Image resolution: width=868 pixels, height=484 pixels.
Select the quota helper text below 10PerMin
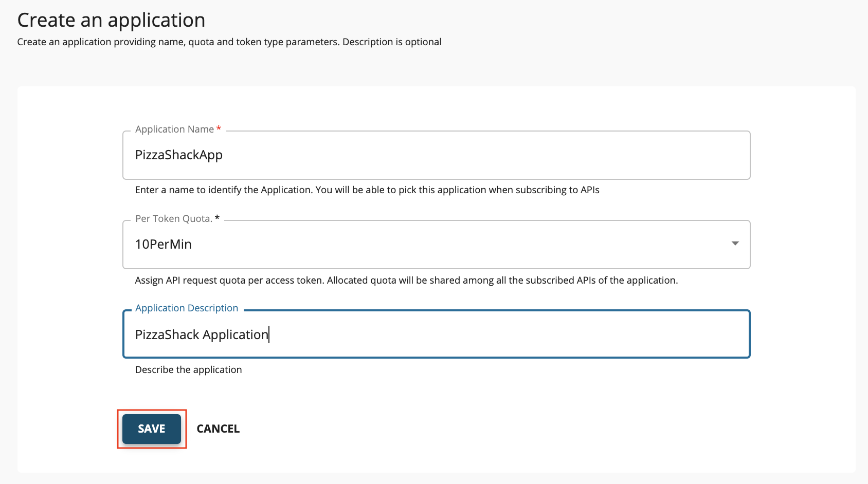406,280
